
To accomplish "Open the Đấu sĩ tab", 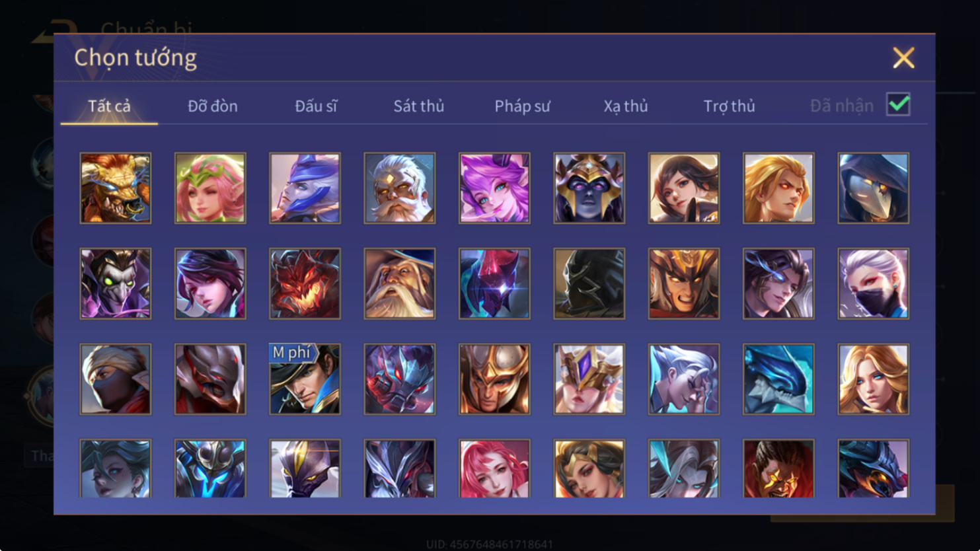I will (316, 106).
